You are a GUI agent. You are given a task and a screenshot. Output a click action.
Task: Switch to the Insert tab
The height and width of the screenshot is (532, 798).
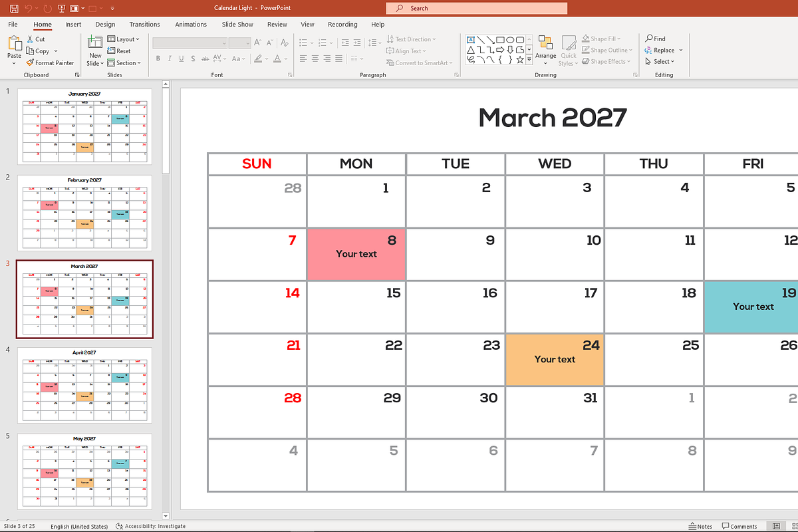[x=73, y=25]
